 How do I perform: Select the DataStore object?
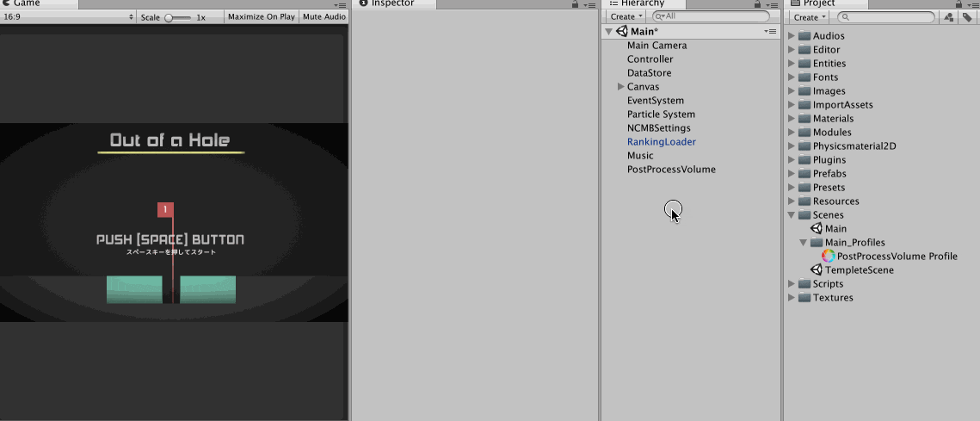[650, 72]
